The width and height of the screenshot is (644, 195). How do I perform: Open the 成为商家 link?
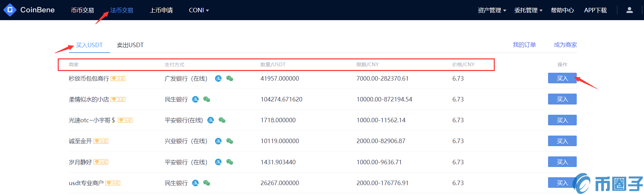click(x=565, y=45)
